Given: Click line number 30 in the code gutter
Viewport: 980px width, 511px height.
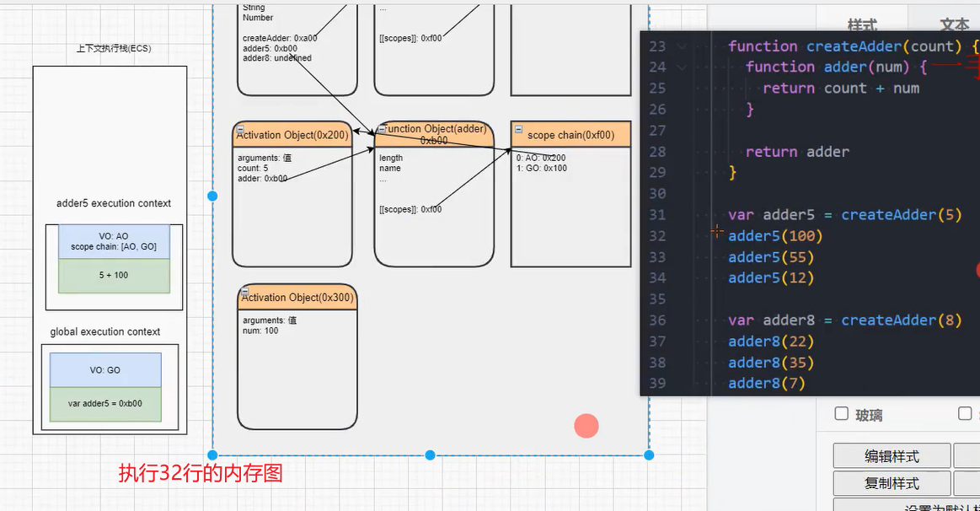Looking at the screenshot, I should pyautogui.click(x=657, y=194).
